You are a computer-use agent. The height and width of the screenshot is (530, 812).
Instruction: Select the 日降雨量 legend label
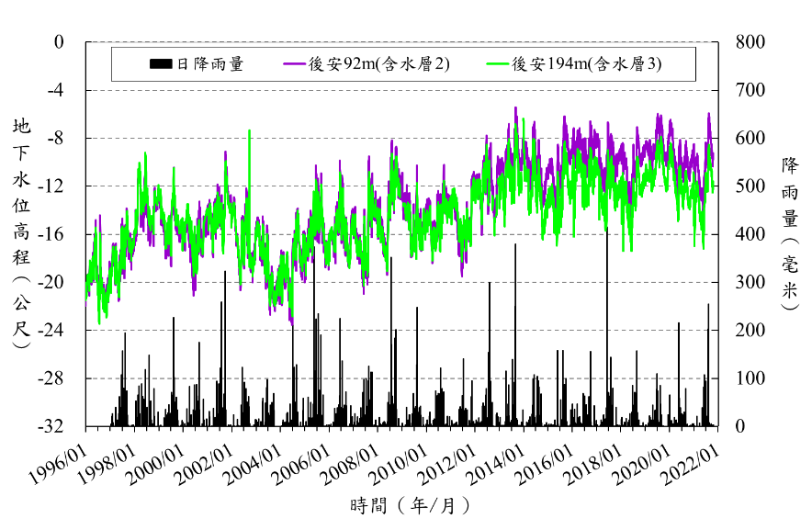pyautogui.click(x=210, y=64)
